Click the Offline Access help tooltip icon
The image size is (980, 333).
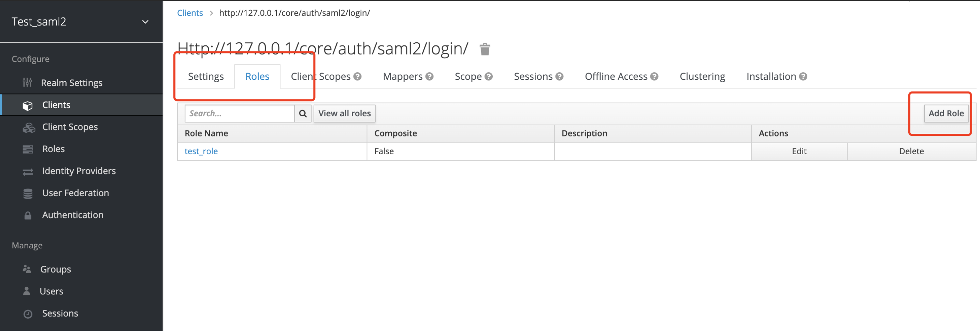click(655, 76)
